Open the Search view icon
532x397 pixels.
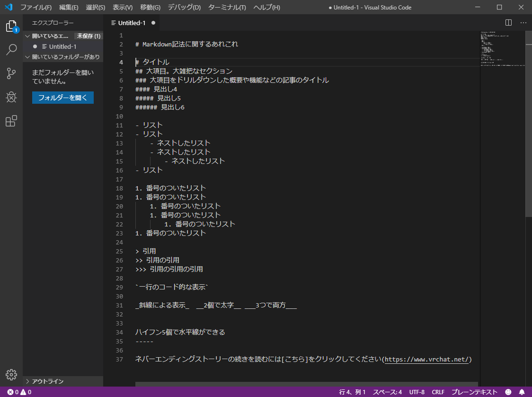[x=11, y=50]
